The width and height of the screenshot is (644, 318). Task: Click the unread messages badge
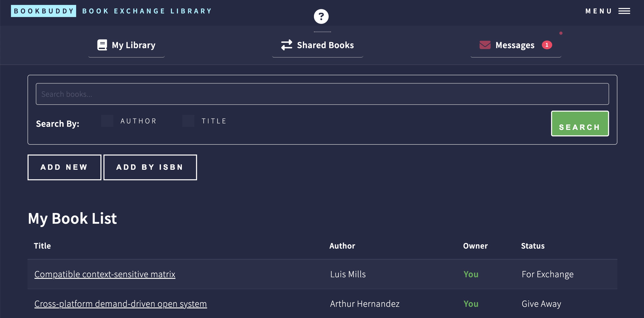pos(547,45)
